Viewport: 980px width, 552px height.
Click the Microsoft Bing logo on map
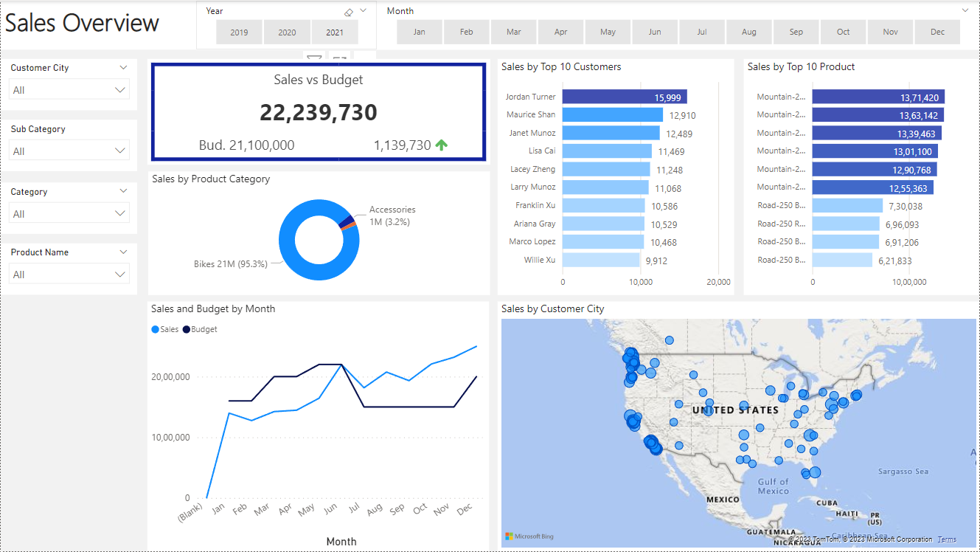529,537
